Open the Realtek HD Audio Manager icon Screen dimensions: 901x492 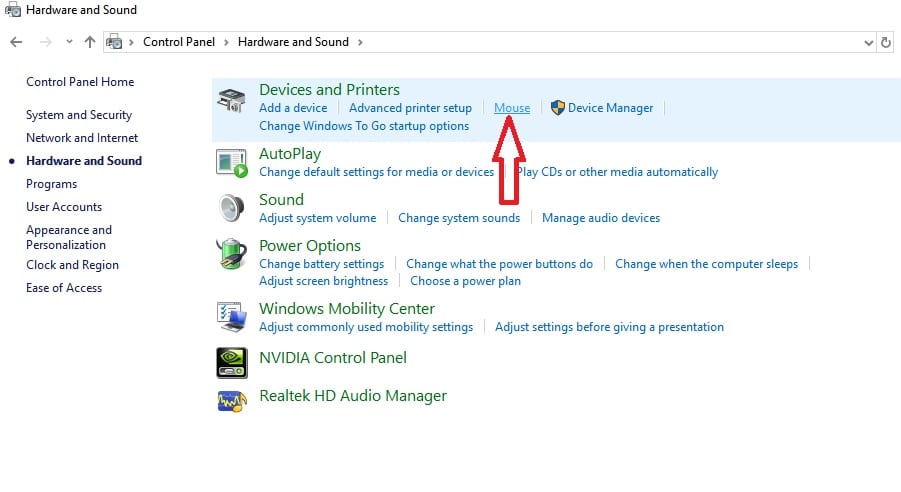pos(232,400)
